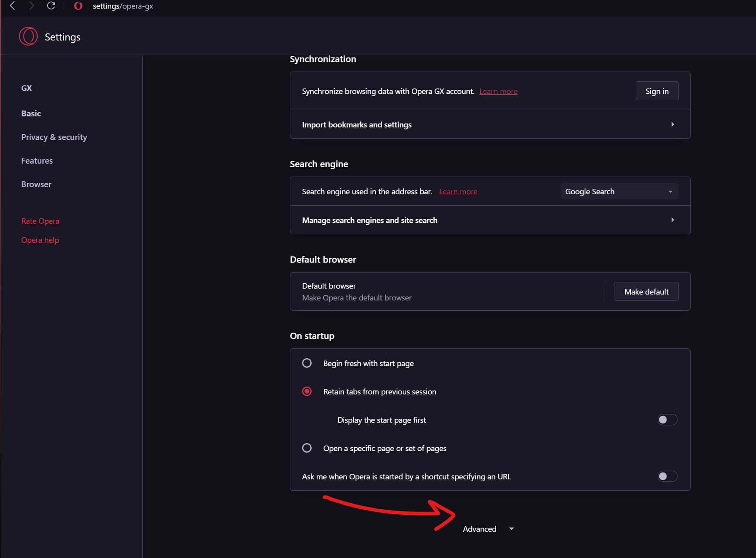Screen dimensions: 756x558
Task: Focus the settings/opera-gx address field
Action: (x=123, y=6)
